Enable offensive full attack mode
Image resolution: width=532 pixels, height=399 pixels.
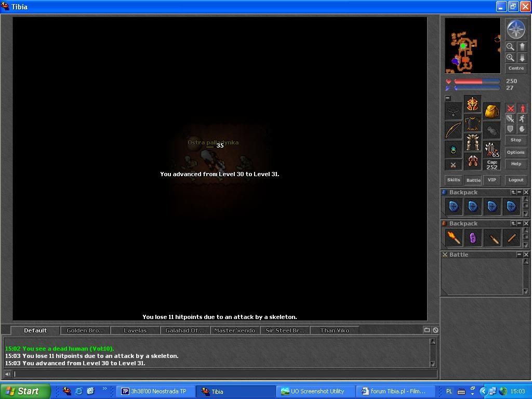tap(510, 109)
